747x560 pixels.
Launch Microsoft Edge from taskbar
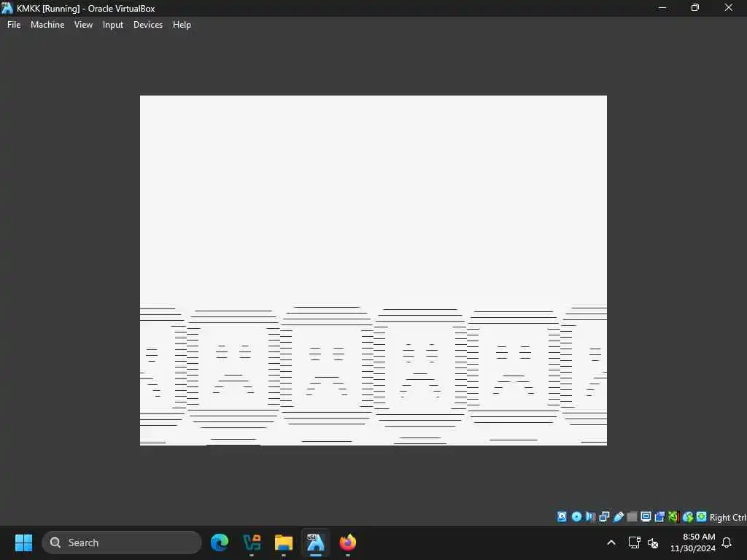click(220, 542)
